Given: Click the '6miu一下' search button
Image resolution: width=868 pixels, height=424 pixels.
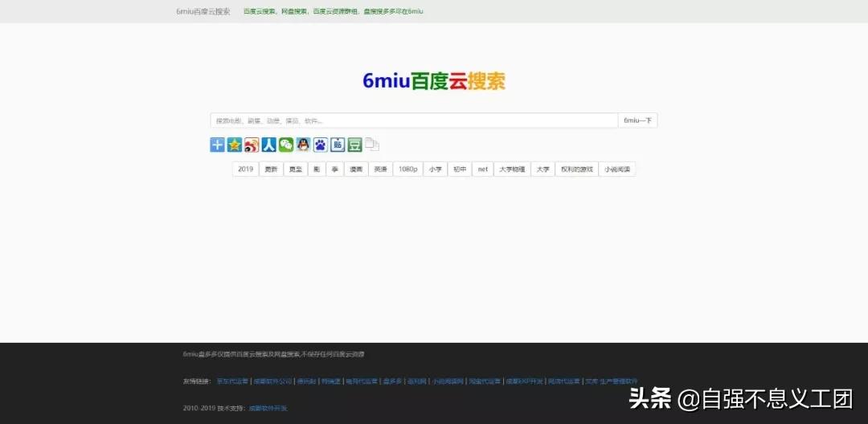Looking at the screenshot, I should tap(637, 120).
